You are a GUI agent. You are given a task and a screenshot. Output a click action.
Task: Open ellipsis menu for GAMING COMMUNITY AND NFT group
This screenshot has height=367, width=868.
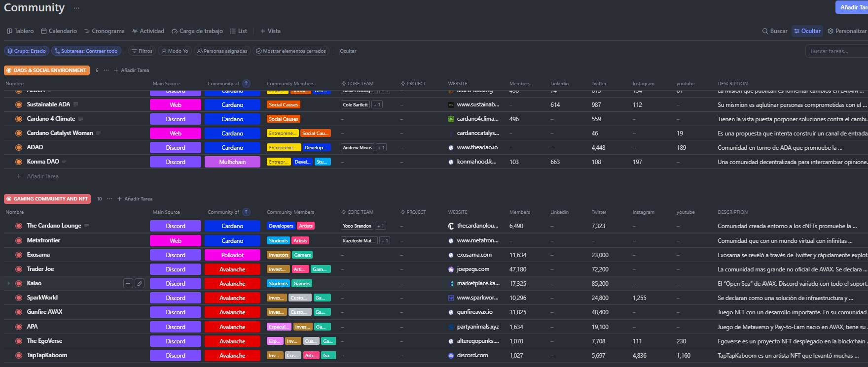(x=109, y=199)
